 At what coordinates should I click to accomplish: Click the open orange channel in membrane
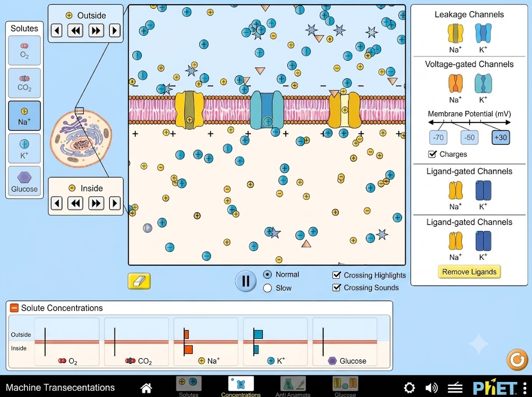344,109
